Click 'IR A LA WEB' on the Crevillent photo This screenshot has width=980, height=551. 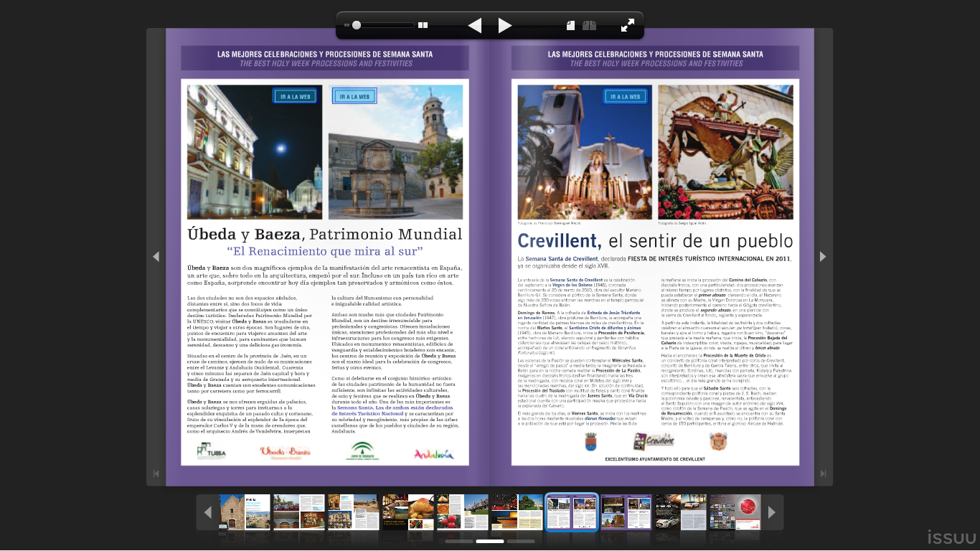coord(626,96)
